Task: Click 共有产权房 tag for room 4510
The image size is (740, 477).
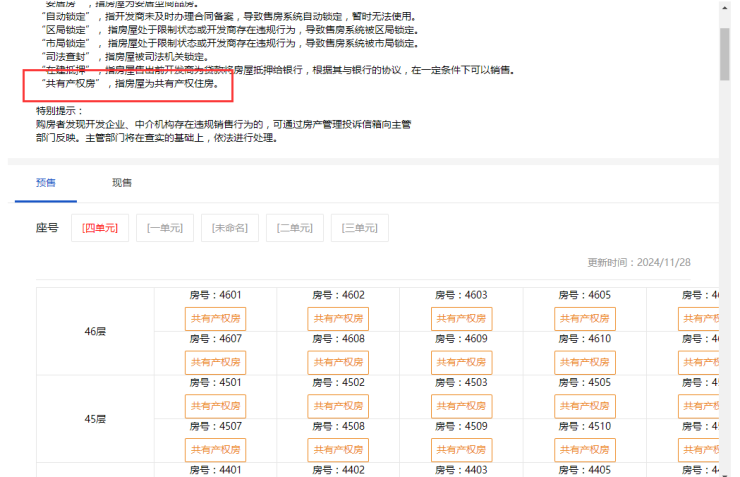Action: click(584, 450)
